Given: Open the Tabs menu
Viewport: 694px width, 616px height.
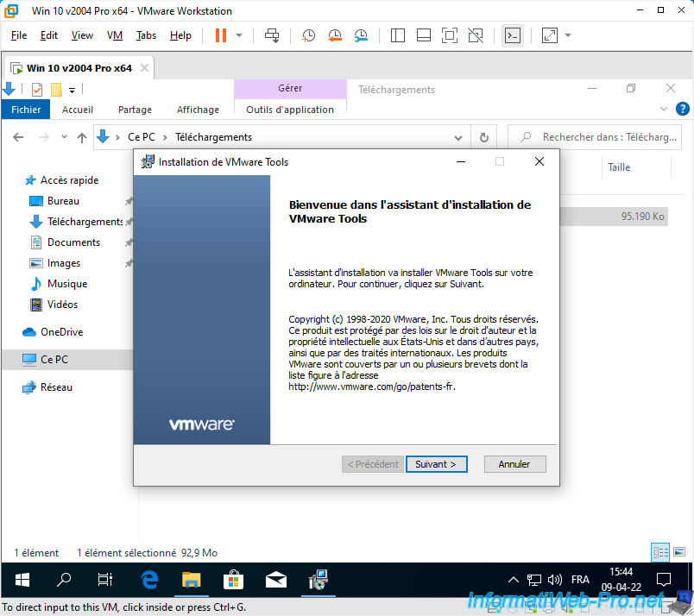Looking at the screenshot, I should (146, 35).
